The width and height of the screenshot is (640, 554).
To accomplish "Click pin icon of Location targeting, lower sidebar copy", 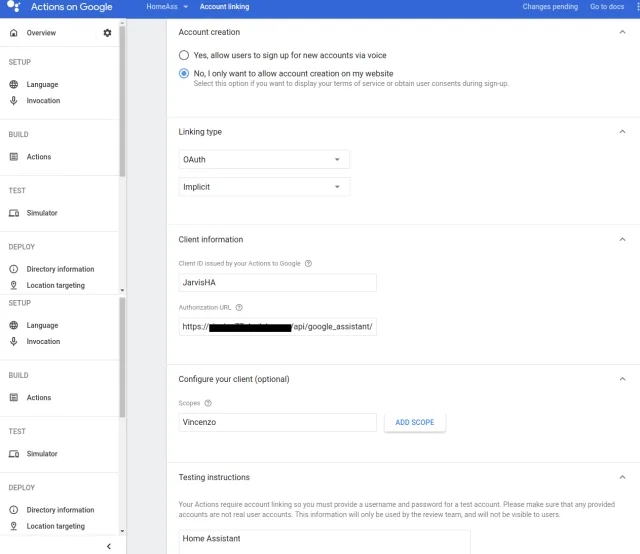I will (x=13, y=526).
